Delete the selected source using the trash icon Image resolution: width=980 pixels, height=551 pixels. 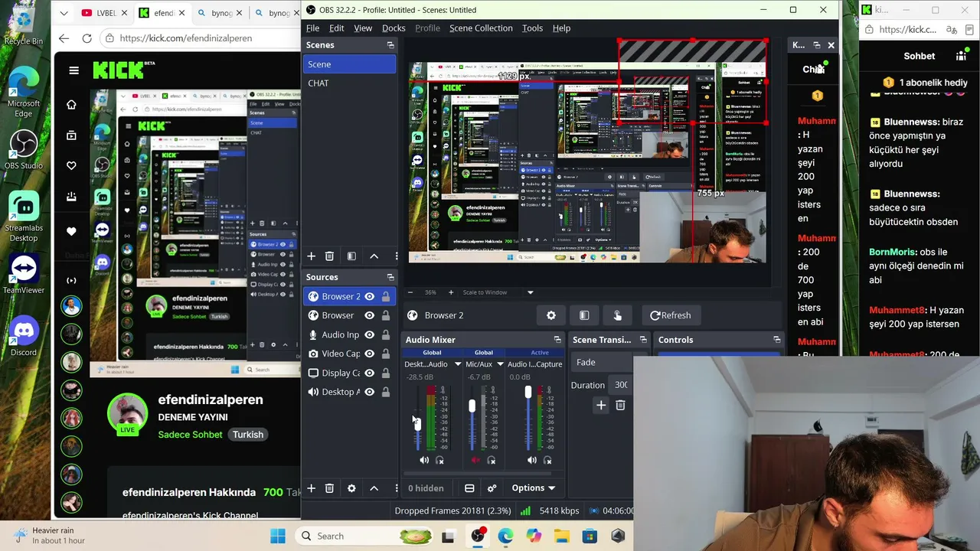pos(329,488)
